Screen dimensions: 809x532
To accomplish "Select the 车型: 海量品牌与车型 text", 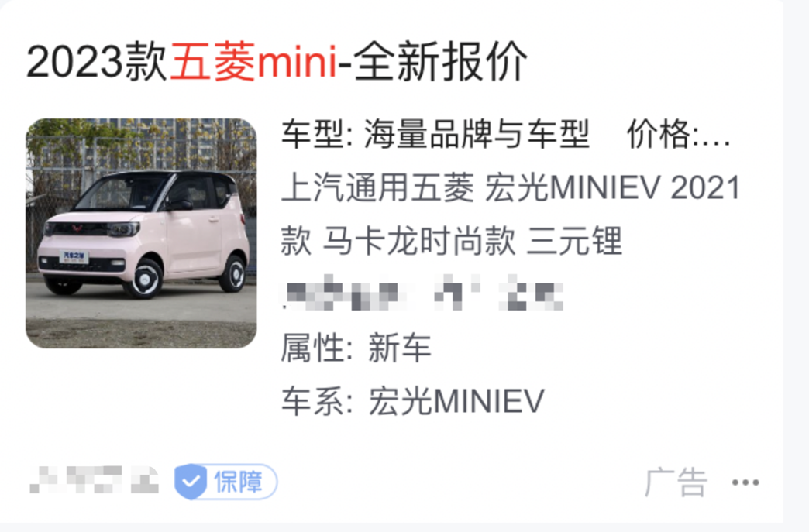I will tap(435, 134).
